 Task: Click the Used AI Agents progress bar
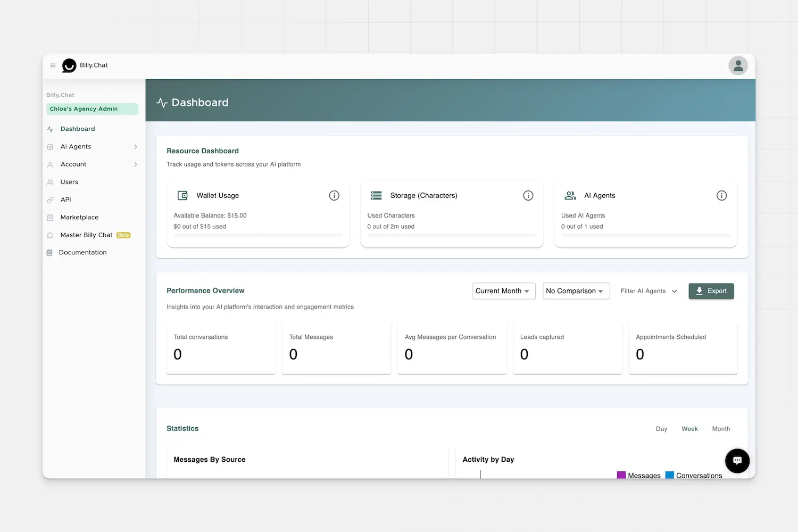645,235
